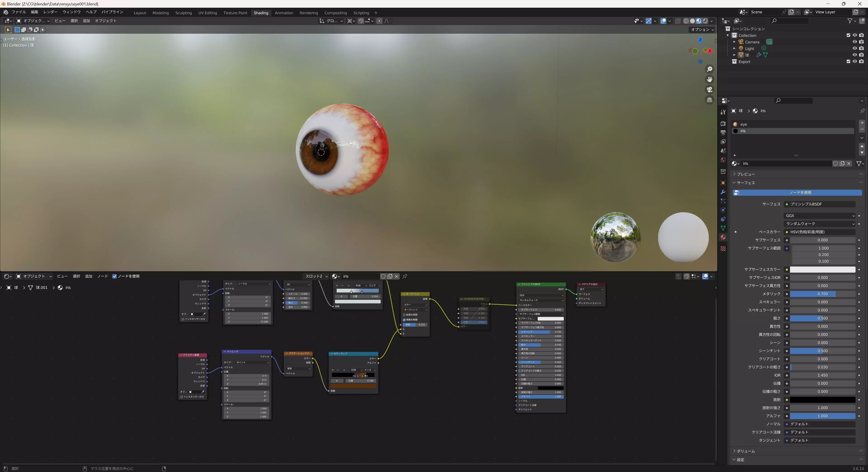Toggle the ノードを使用 checkbox in node editor
The height and width of the screenshot is (472, 868).
(x=115, y=276)
